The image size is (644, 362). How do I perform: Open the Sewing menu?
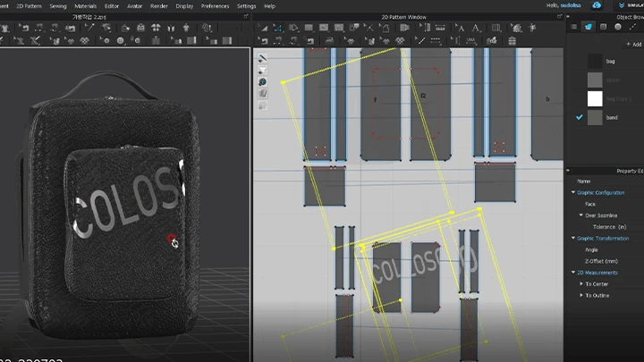(58, 6)
